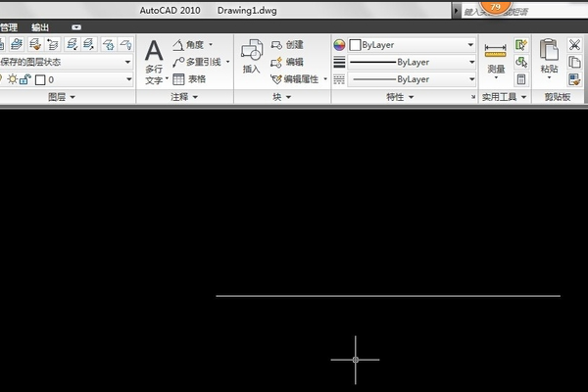Click the 多行文字 large A tool
This screenshot has width=588, height=392.
[154, 51]
